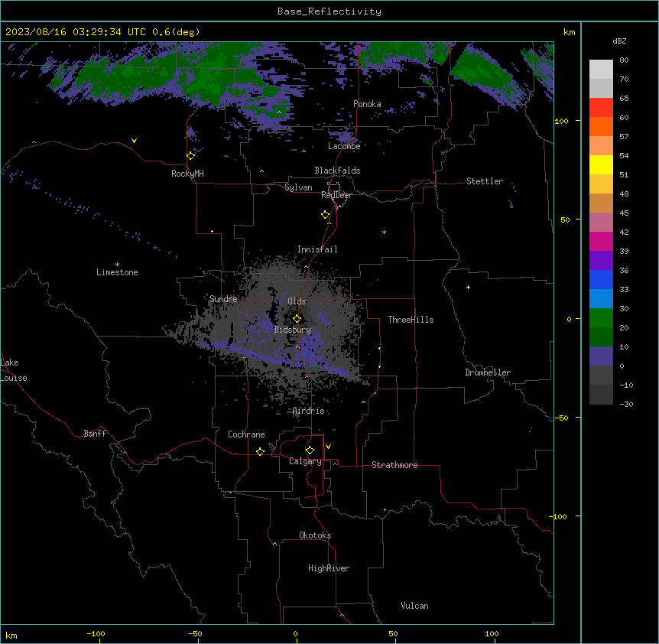Click the HighRiver label
Screen dimensions: 659x644
pyautogui.click(x=329, y=568)
